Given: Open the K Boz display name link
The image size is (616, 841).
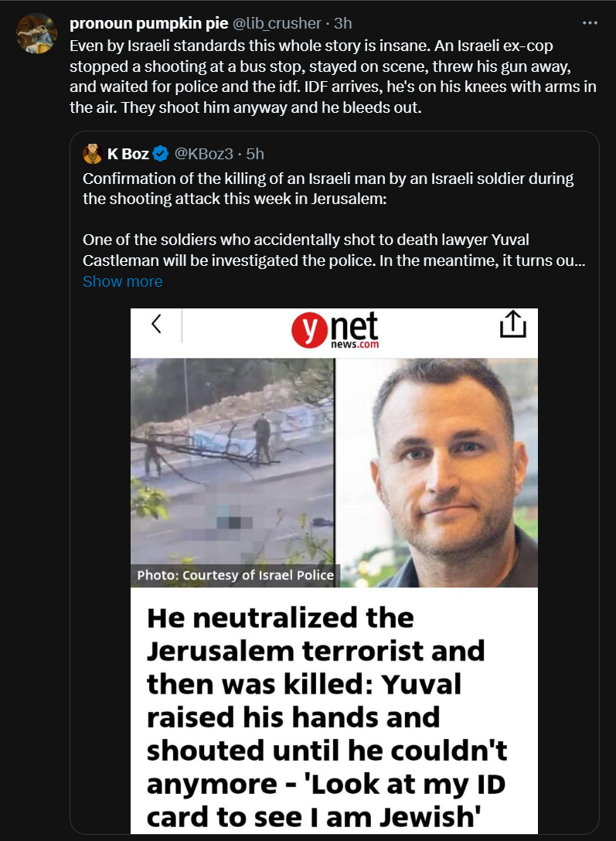Looking at the screenshot, I should 128,154.
